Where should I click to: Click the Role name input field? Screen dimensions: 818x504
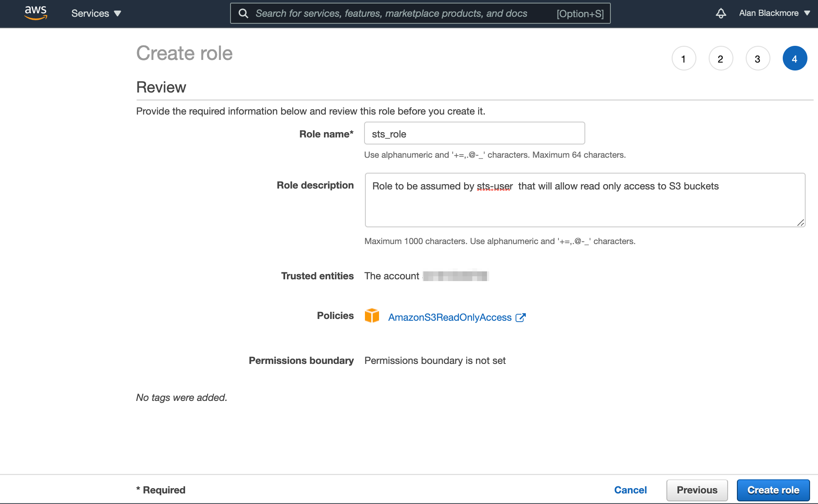pos(474,133)
